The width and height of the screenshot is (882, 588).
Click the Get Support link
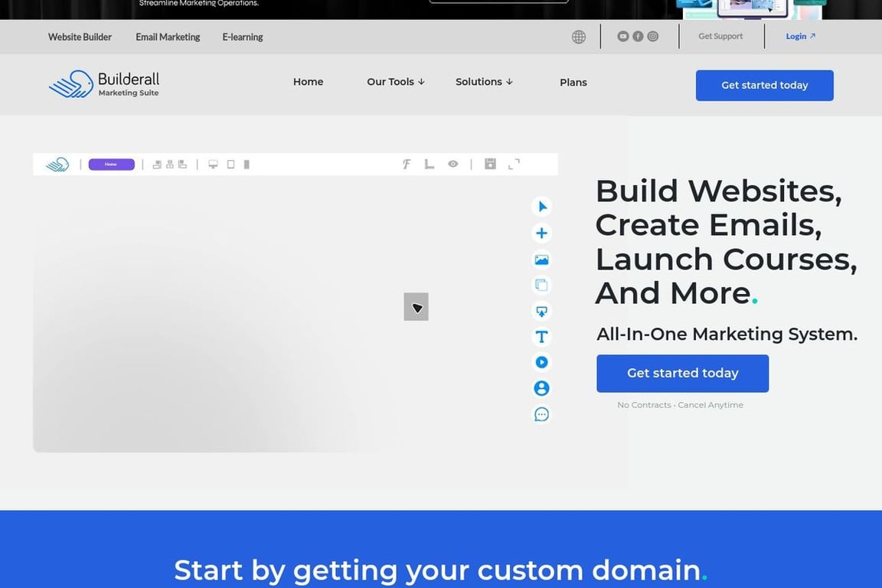click(720, 37)
